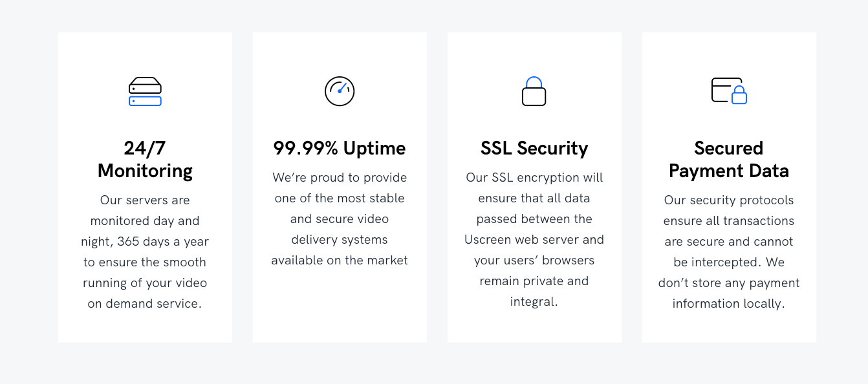
Task: Click the SSL encryption description paragraph
Action: coord(534,240)
